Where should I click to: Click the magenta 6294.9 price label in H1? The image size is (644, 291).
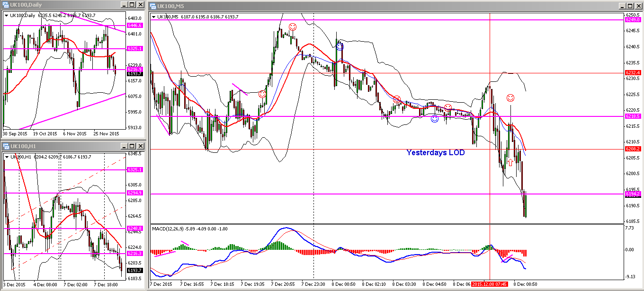click(134, 193)
